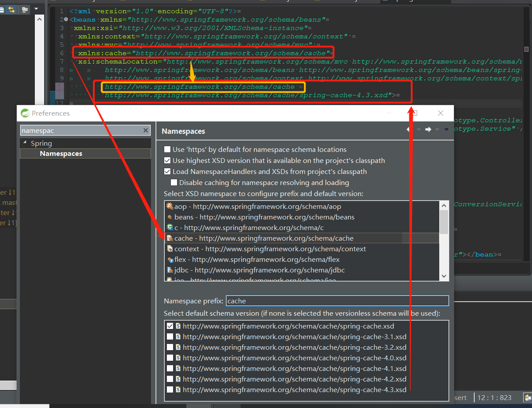Check the spring-cache-3.2.xsd schema version

pos(170,347)
